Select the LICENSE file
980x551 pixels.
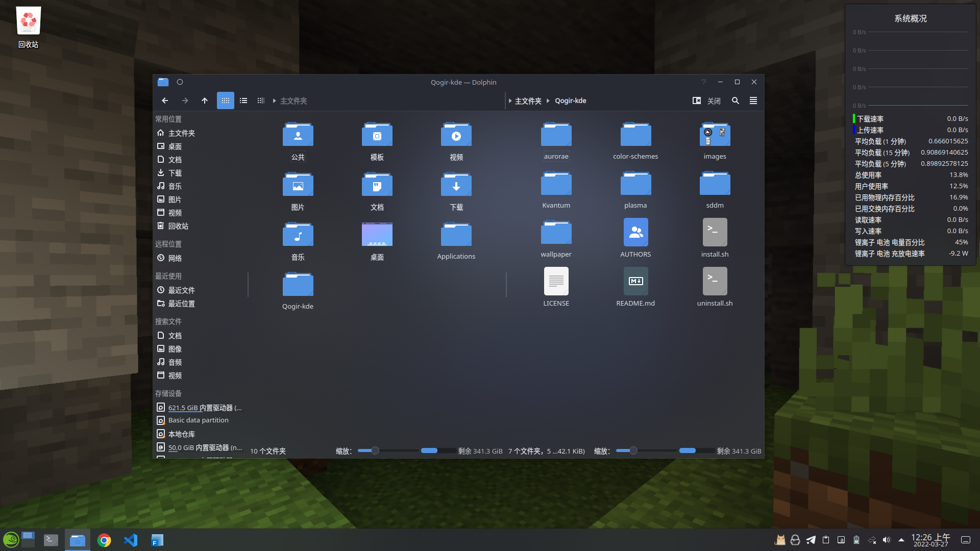pyautogui.click(x=556, y=281)
